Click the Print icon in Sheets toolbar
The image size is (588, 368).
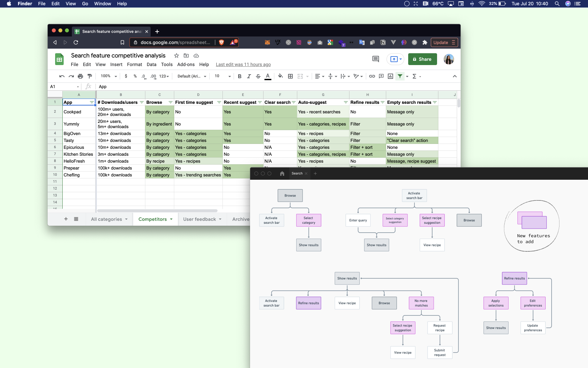tap(80, 76)
